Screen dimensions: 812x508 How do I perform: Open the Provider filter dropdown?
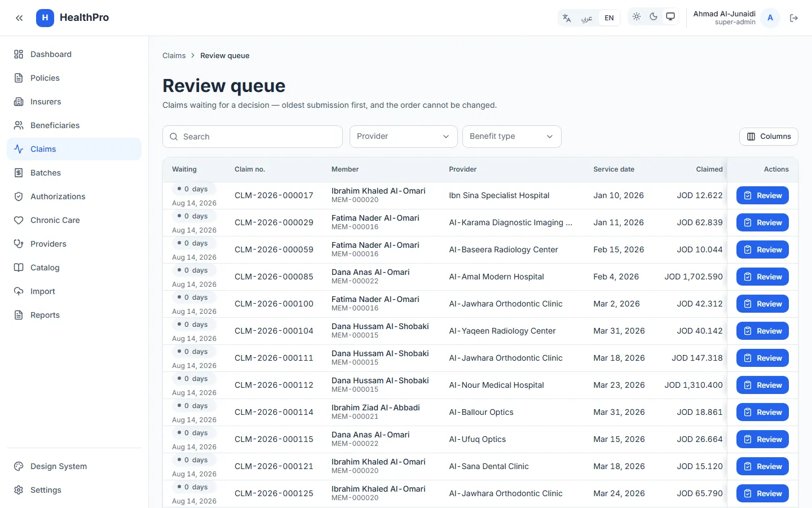click(404, 137)
